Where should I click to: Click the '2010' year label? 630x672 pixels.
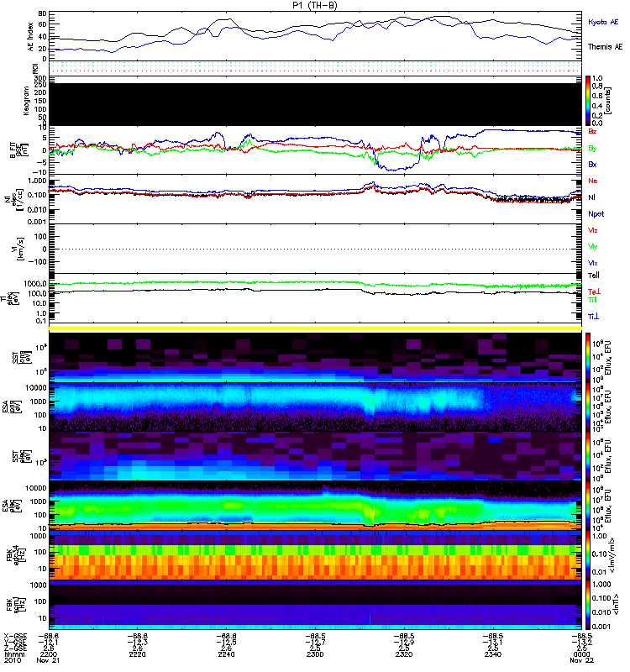[13, 660]
